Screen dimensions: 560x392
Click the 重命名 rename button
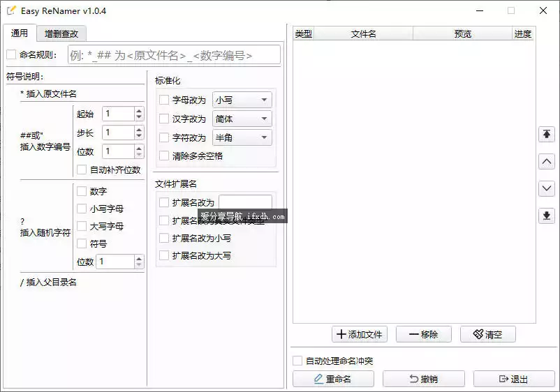point(333,379)
